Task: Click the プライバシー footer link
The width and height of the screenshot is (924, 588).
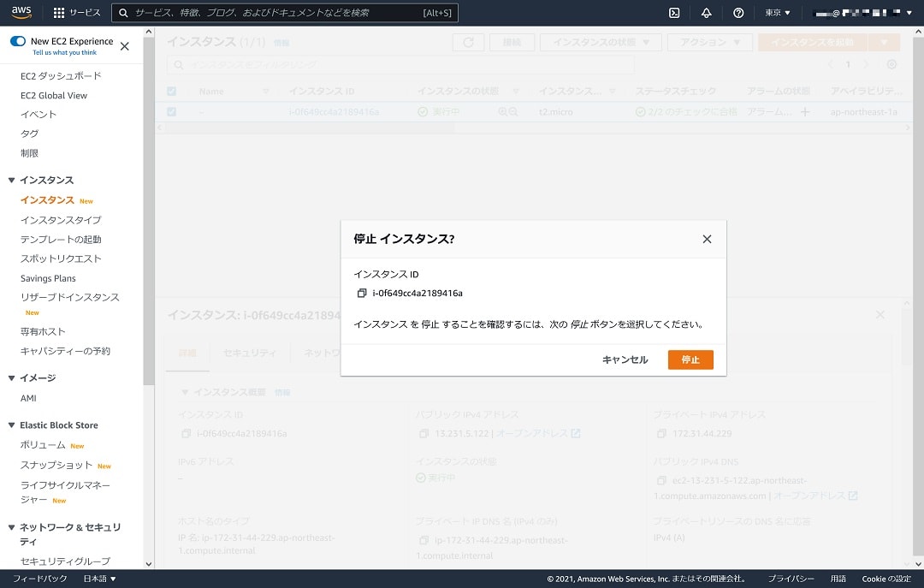Action: (791, 579)
